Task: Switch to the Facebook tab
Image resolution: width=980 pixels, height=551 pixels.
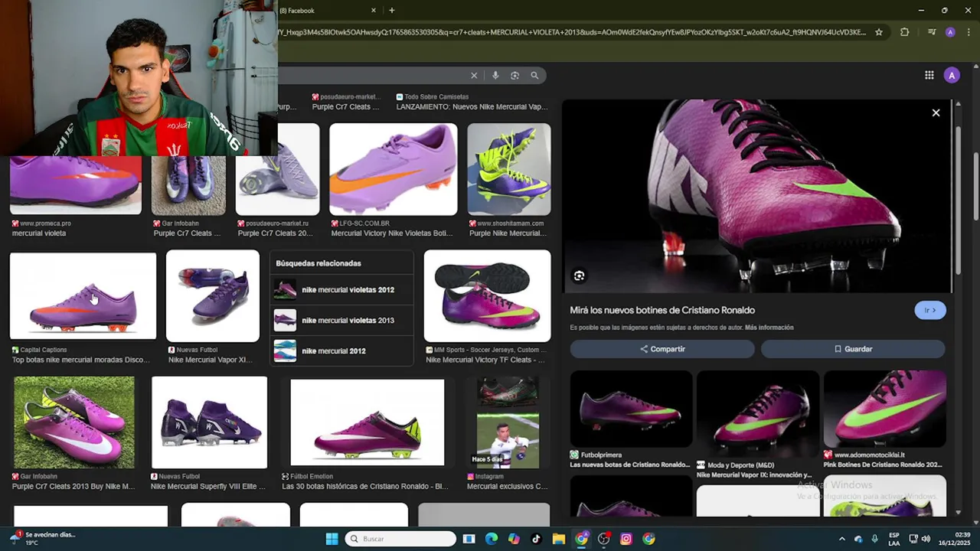Action: point(325,10)
